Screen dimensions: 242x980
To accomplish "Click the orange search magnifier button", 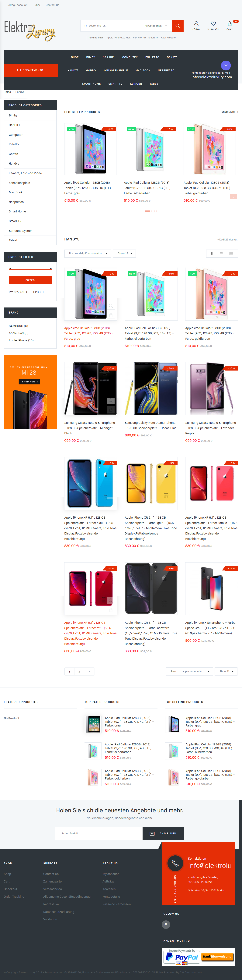I will coord(177,26).
